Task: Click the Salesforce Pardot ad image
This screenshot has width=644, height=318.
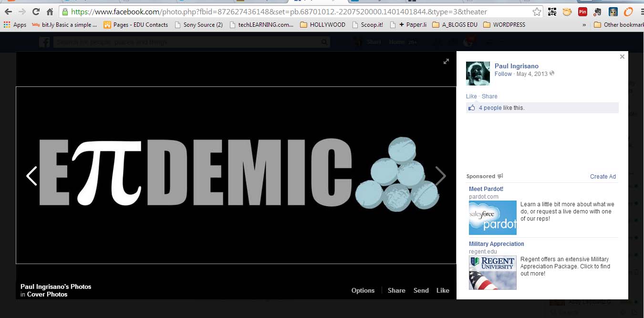Action: (492, 218)
